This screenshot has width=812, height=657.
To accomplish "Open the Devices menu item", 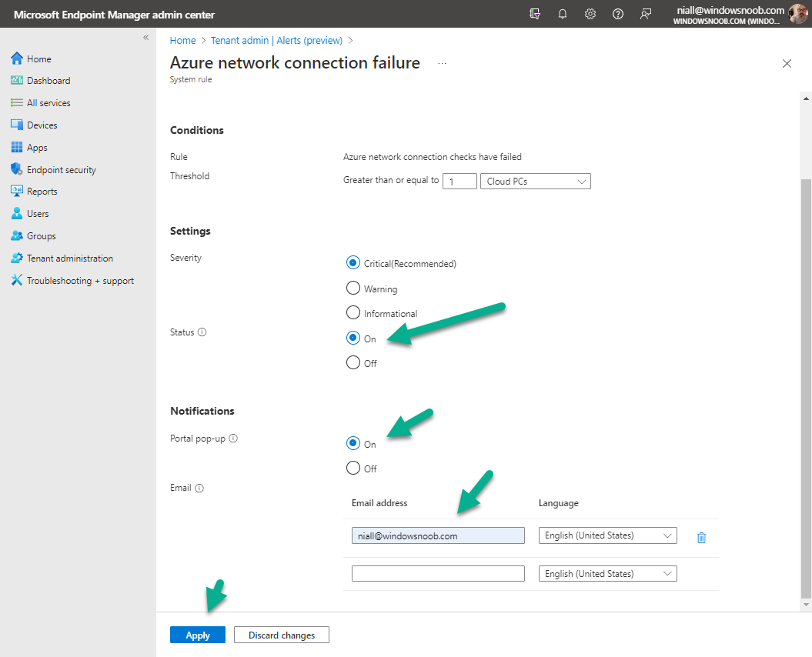I will coord(42,125).
